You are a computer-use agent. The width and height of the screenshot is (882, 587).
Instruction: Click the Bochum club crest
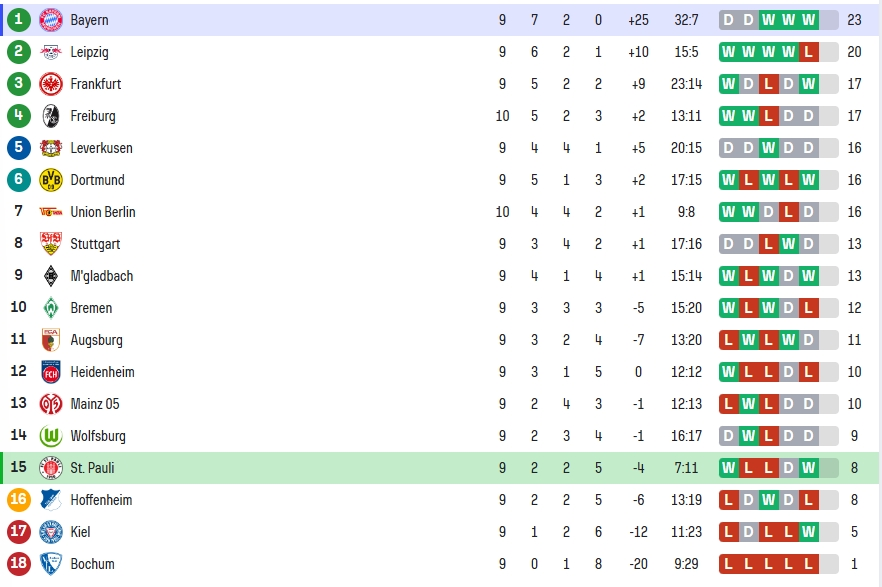click(x=51, y=563)
